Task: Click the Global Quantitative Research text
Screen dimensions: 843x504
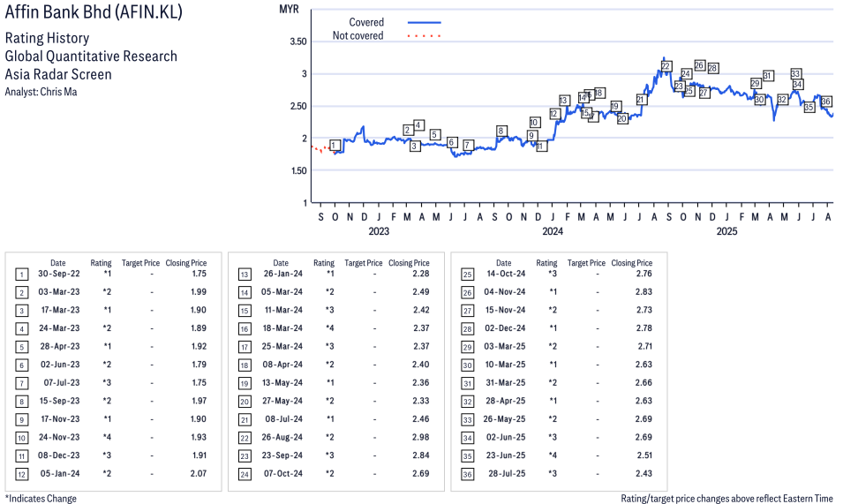Action: tap(91, 56)
